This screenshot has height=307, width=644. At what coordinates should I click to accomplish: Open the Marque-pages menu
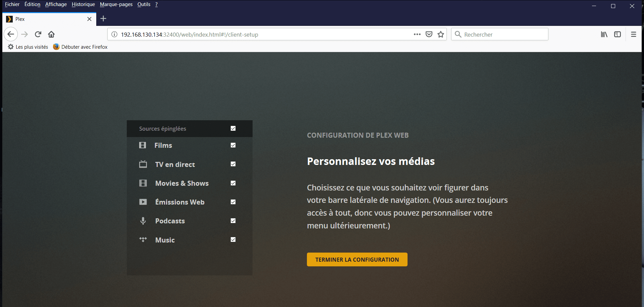pyautogui.click(x=116, y=4)
